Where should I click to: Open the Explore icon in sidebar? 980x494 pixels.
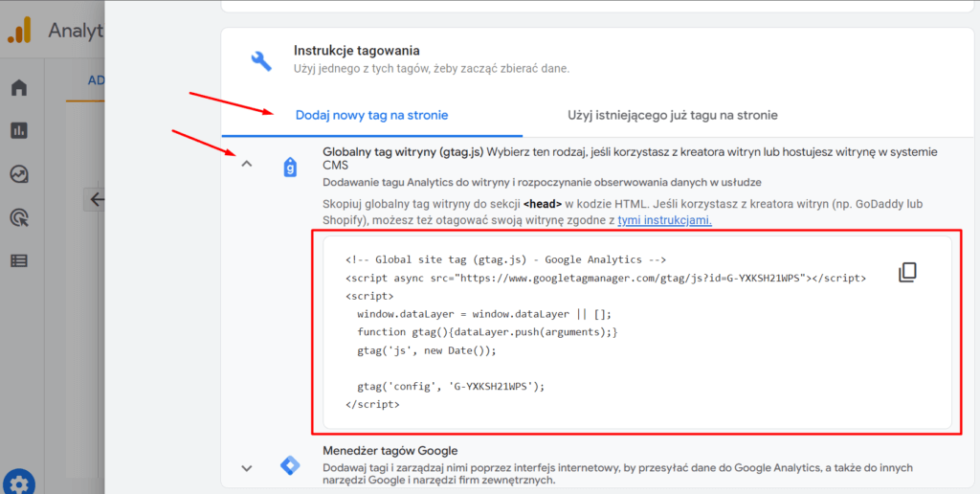(19, 174)
